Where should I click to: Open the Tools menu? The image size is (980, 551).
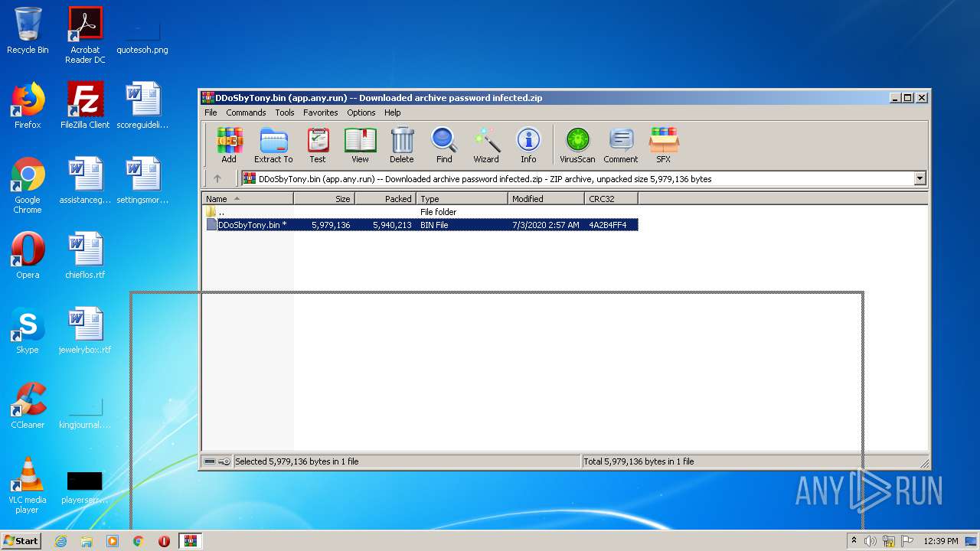285,112
